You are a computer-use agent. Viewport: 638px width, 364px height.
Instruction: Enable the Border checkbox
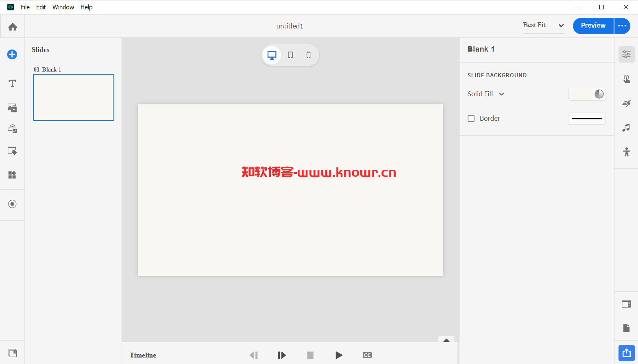coord(471,119)
